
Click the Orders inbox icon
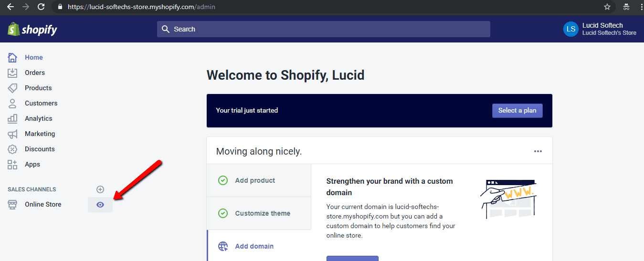tap(12, 73)
